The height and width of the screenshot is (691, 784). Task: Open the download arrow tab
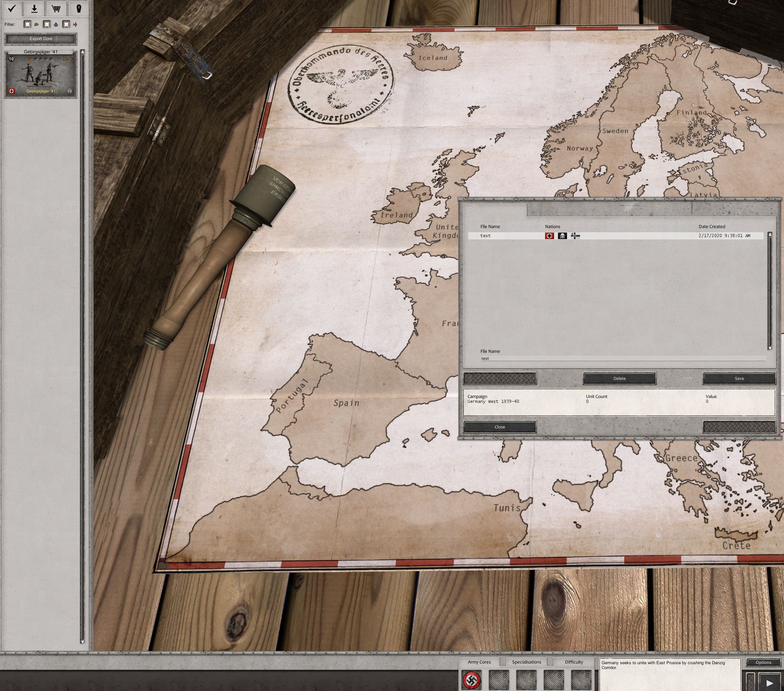point(34,8)
